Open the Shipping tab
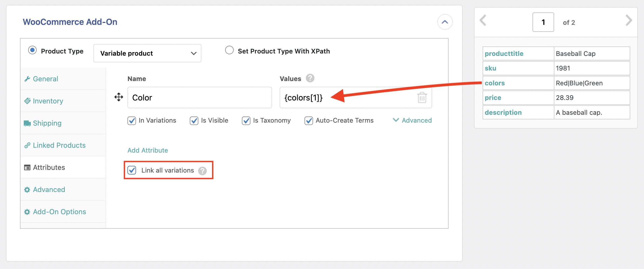 coord(47,123)
